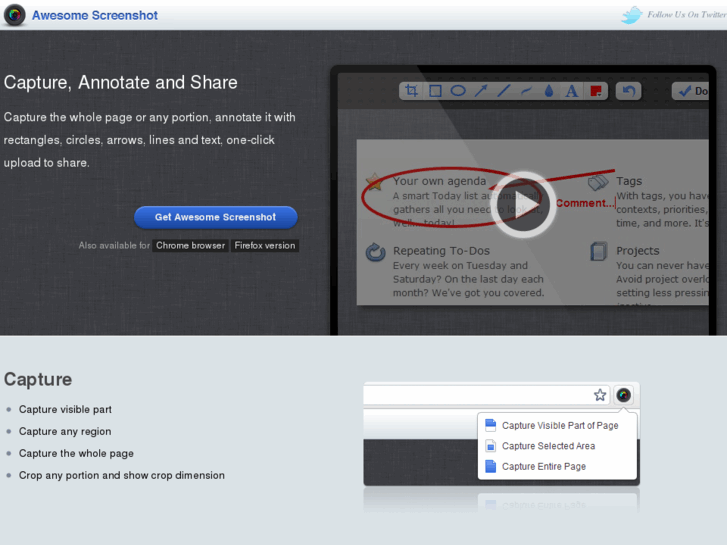Click 'Capture any region' list item
The width and height of the screenshot is (727, 545).
coord(65,431)
